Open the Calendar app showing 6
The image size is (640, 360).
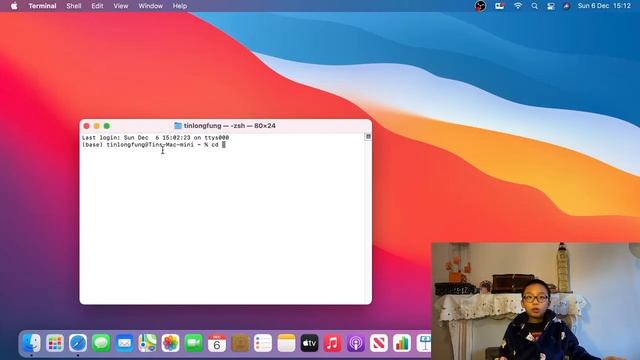[217, 343]
